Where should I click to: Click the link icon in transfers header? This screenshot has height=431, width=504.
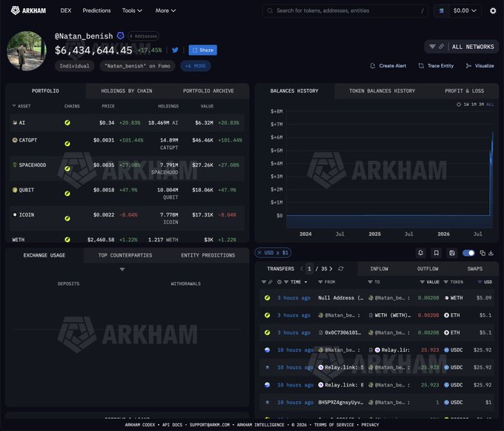click(271, 282)
